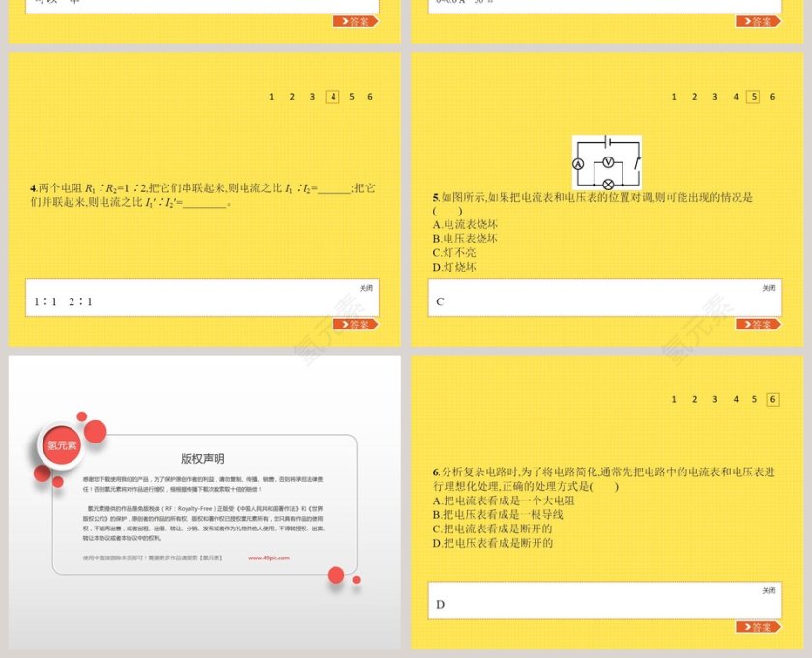
Task: Jump to page 6 on question 4 slide
Action: tap(370, 97)
